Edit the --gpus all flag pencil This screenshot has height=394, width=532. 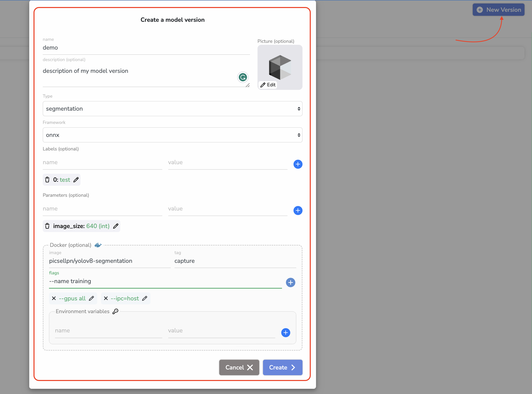91,298
